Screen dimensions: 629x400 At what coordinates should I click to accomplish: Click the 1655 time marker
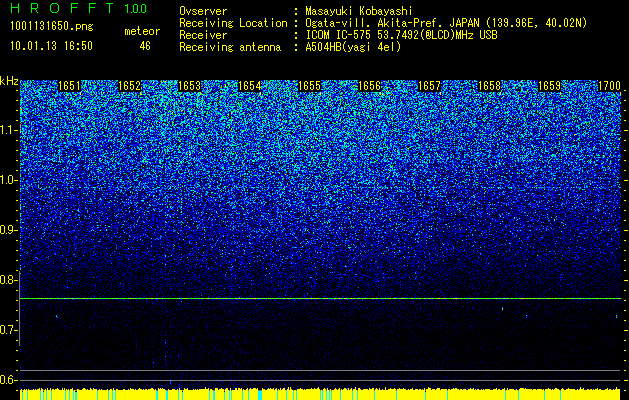point(309,86)
